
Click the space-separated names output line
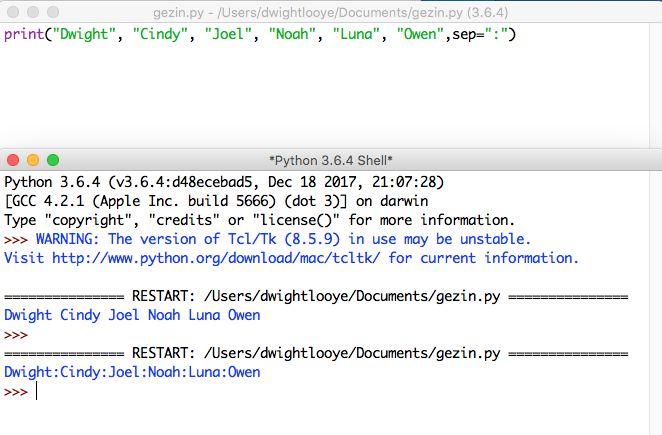coord(132,315)
